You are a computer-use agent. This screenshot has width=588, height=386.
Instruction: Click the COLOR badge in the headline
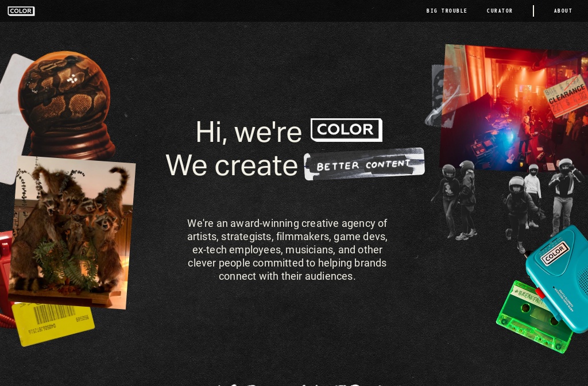(346, 130)
